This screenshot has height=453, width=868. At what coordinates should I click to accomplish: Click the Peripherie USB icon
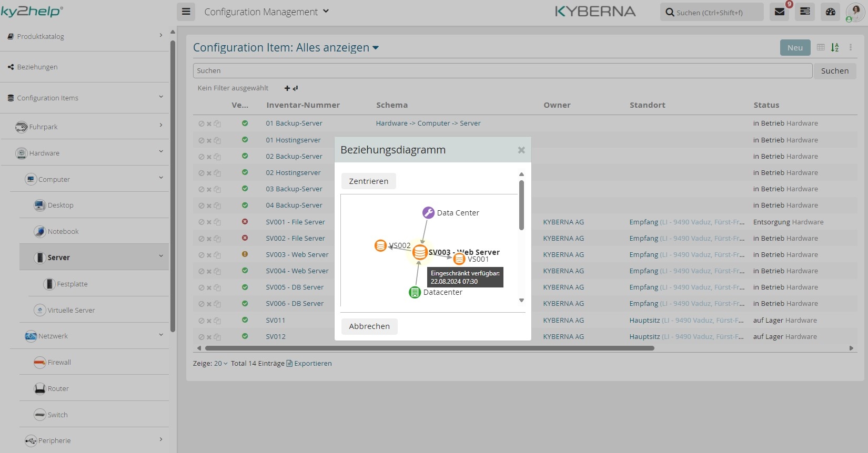[x=31, y=440]
